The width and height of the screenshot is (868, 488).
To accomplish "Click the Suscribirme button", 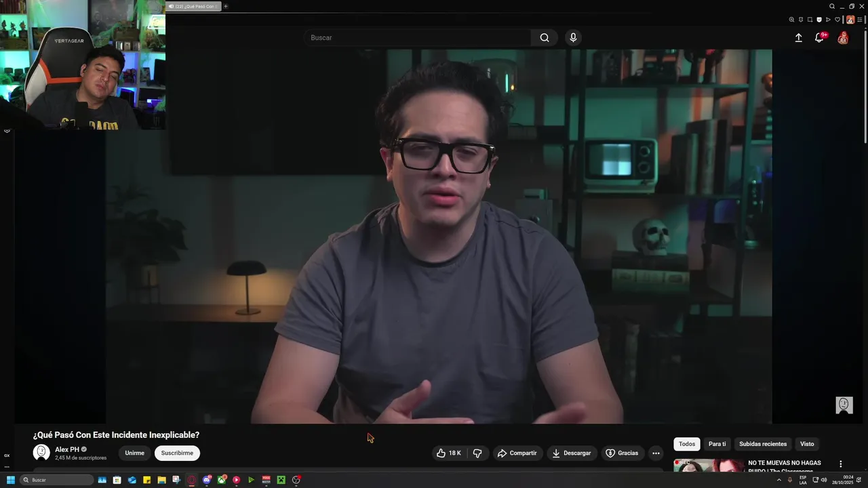I will (x=177, y=453).
